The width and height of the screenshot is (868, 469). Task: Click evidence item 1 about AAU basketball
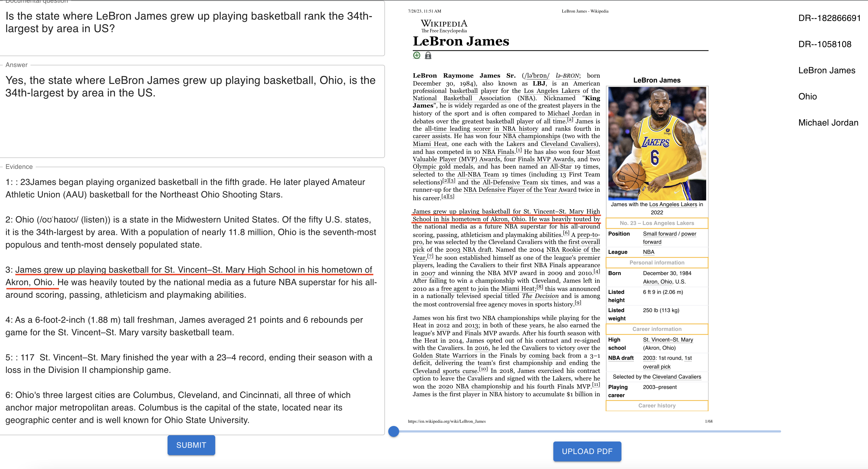(185, 188)
